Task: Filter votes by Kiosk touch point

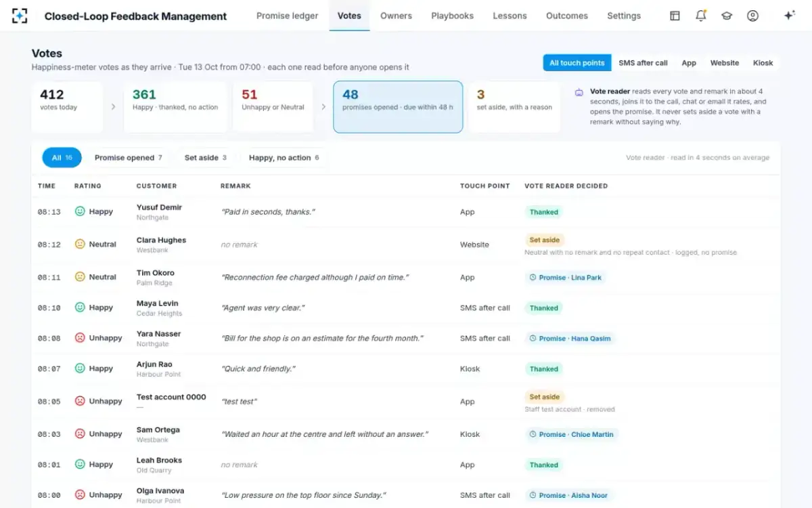Action: coord(763,63)
